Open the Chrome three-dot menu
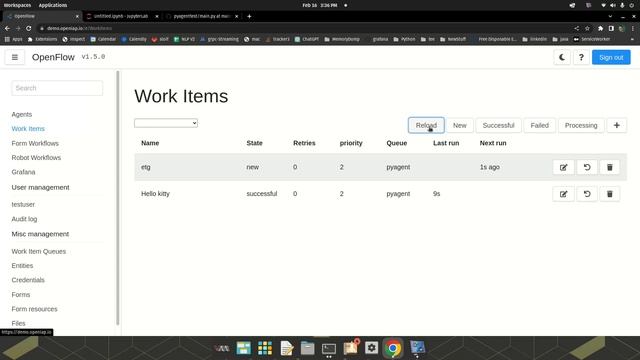 tap(633, 28)
